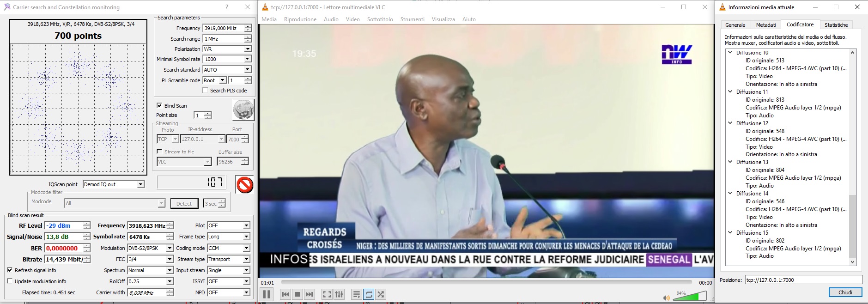This screenshot has height=304, width=868.
Task: Select 'ID originale: 513' row
Action: [765, 61]
